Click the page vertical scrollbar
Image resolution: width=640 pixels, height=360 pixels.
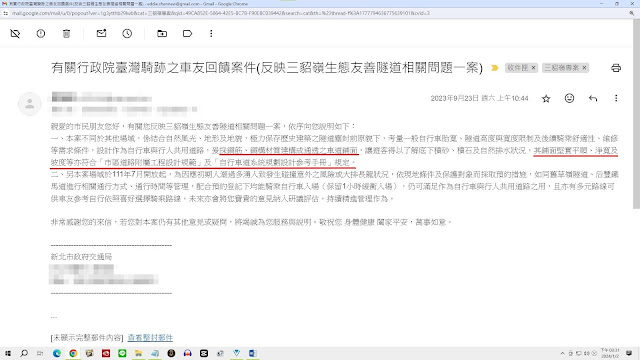636,114
